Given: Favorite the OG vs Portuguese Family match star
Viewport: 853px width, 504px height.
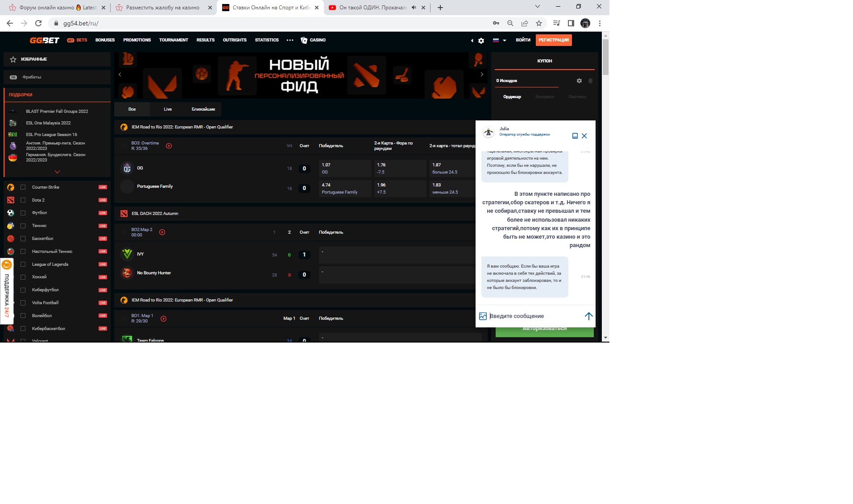Looking at the screenshot, I should (124, 146).
